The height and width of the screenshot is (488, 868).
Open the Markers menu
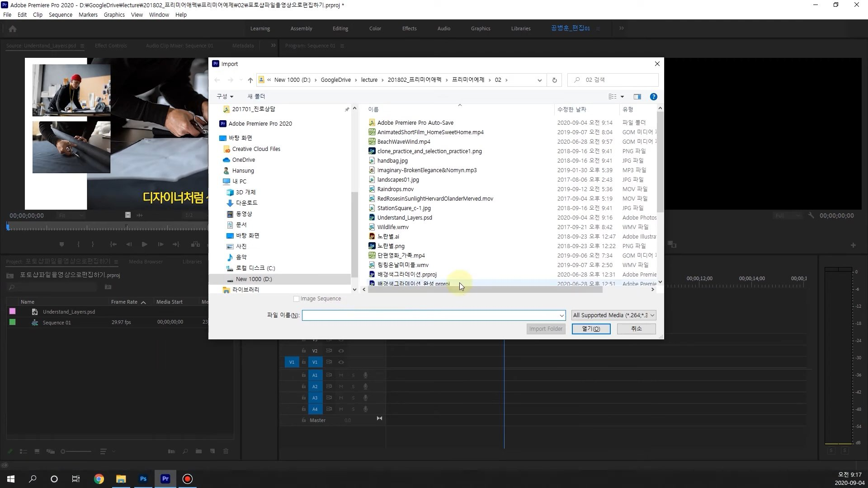pos(88,15)
